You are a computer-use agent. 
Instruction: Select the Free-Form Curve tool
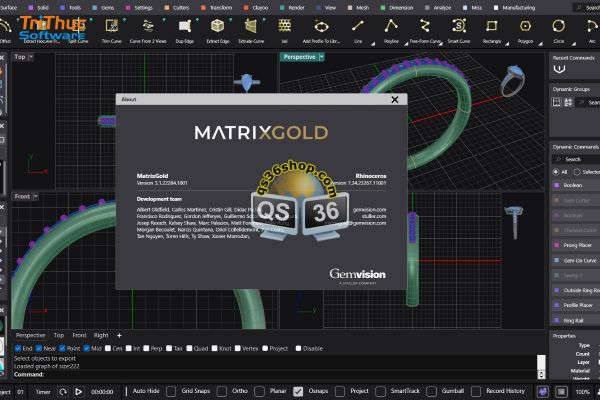[425, 30]
